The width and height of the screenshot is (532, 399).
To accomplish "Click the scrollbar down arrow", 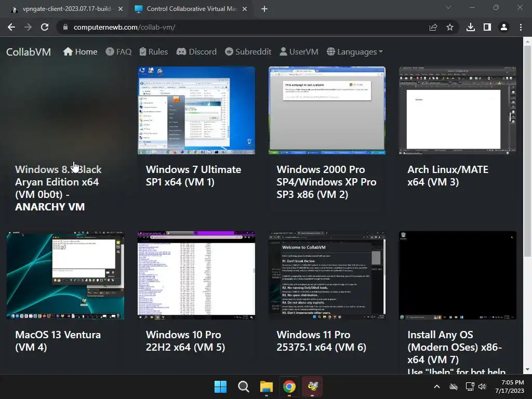I will [527, 369].
